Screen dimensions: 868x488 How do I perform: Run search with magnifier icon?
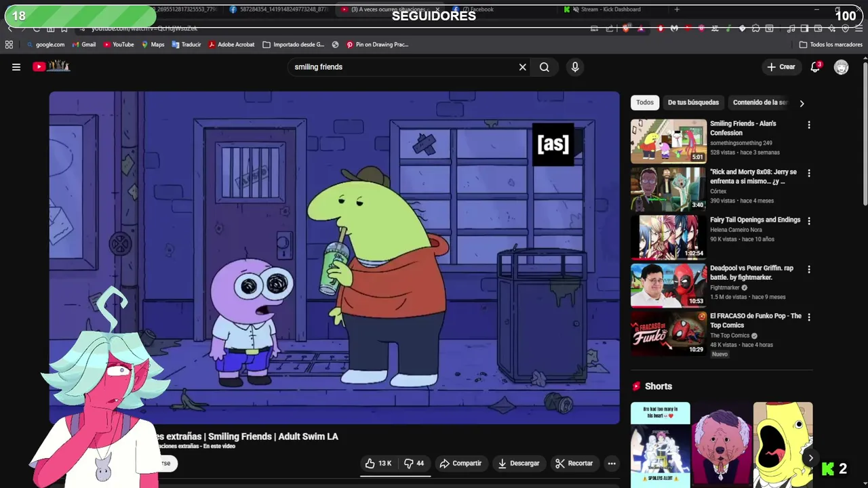click(x=545, y=67)
